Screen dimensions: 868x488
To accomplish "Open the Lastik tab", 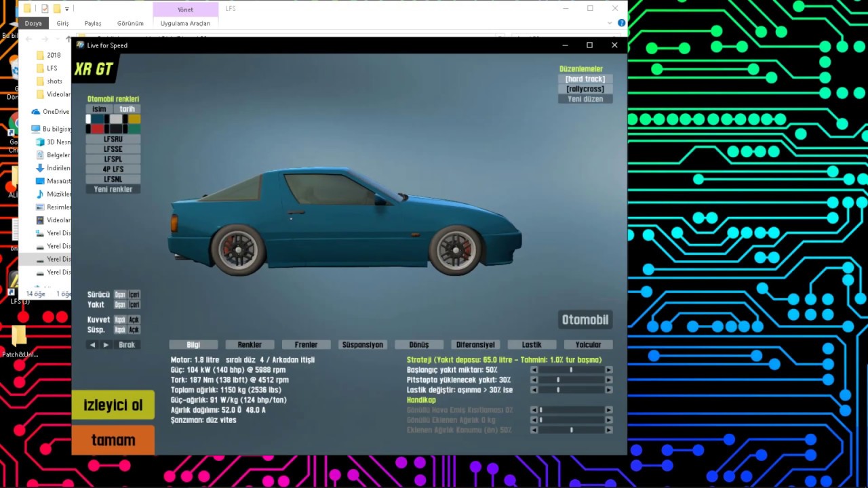I will tap(532, 345).
